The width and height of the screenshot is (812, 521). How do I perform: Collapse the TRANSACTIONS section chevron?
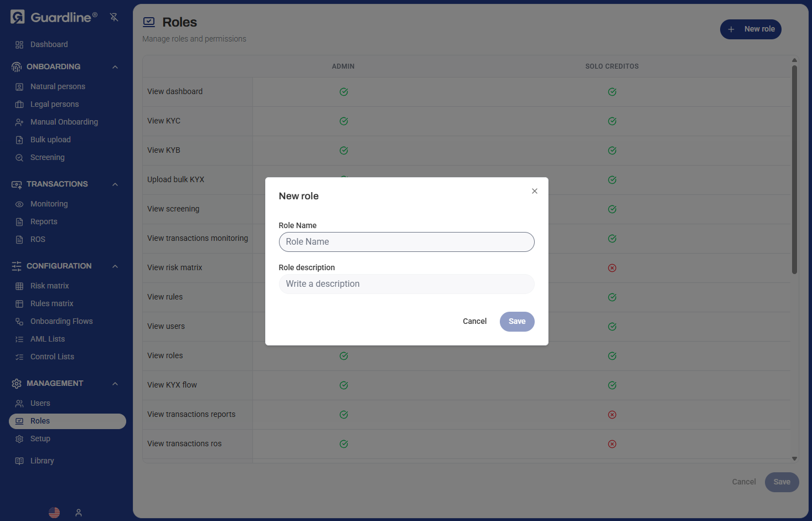115,184
